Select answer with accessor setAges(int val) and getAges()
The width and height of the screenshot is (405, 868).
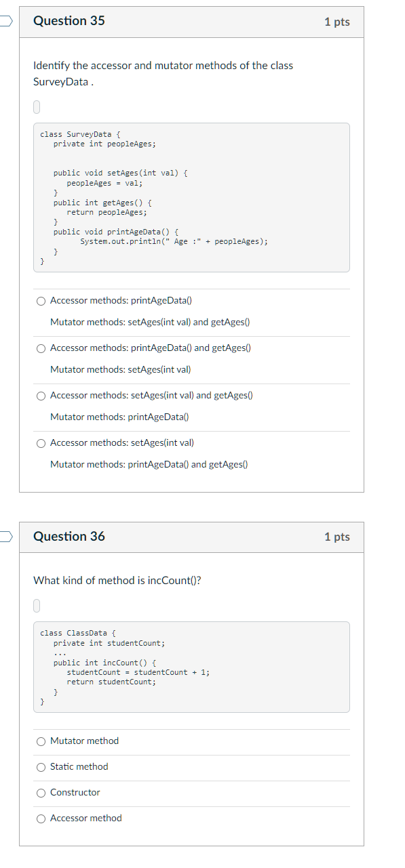pyautogui.click(x=41, y=395)
